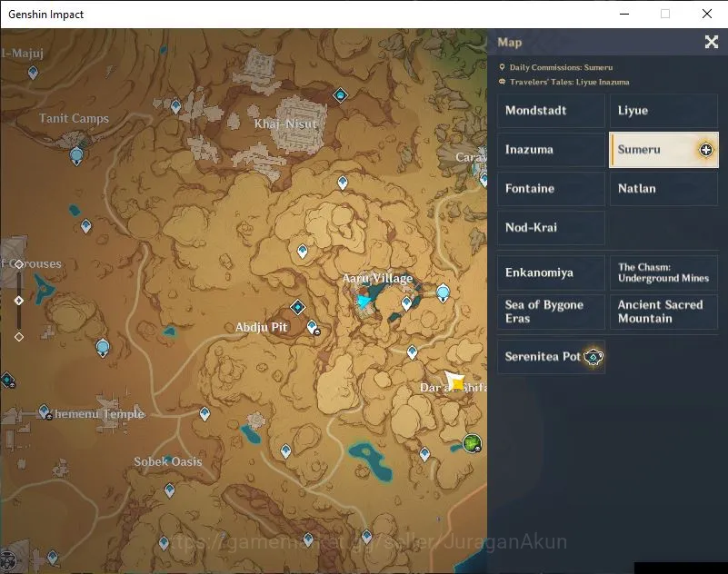Close the Map region panel with the X

[712, 42]
